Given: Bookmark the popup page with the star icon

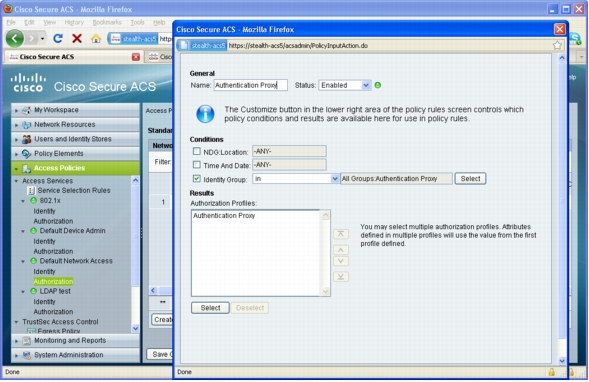Looking at the screenshot, I should (557, 45).
